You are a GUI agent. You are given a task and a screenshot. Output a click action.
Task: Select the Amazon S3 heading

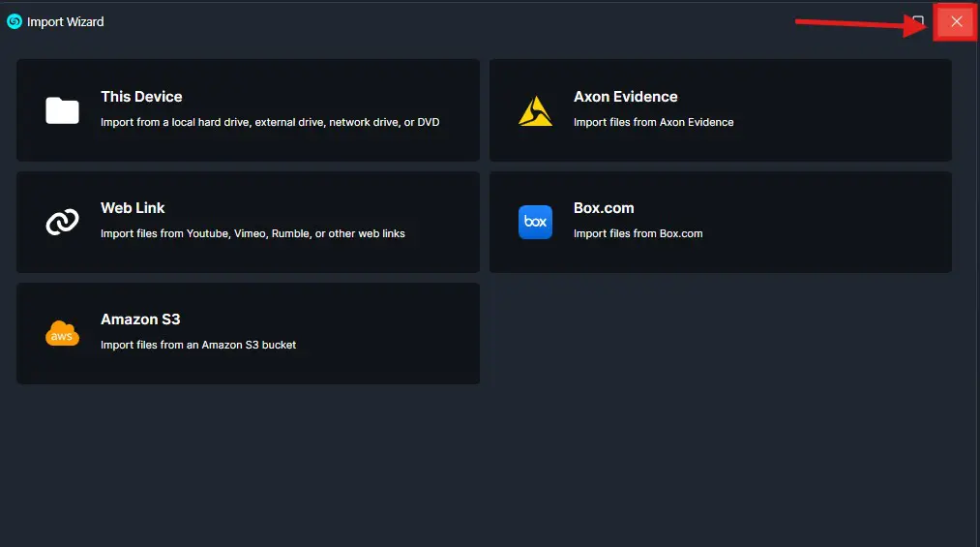140,319
